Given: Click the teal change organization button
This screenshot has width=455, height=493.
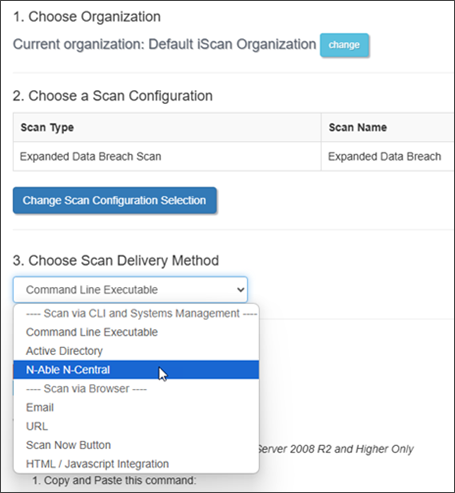Looking at the screenshot, I should [x=344, y=45].
